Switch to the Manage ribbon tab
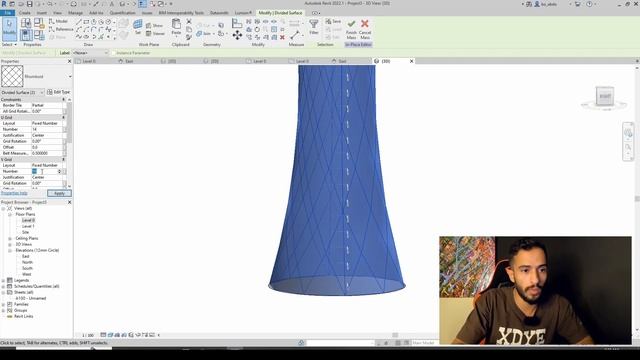 pyautogui.click(x=75, y=13)
